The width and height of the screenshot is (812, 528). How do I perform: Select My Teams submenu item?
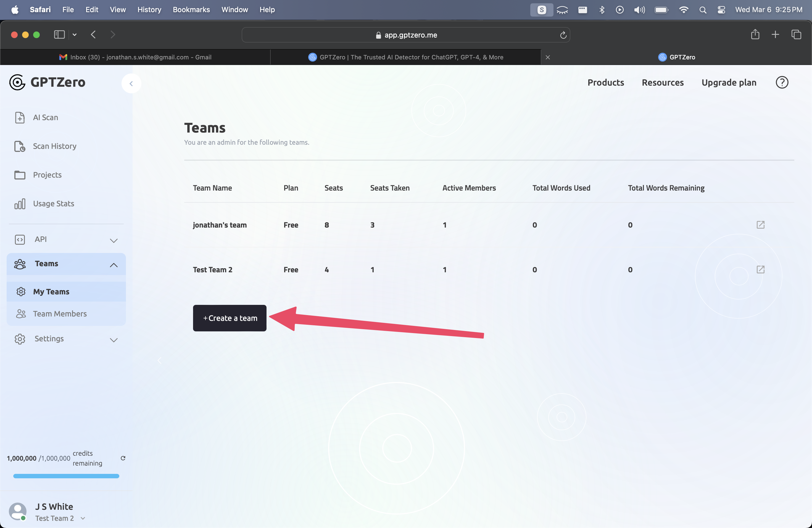[x=66, y=292]
